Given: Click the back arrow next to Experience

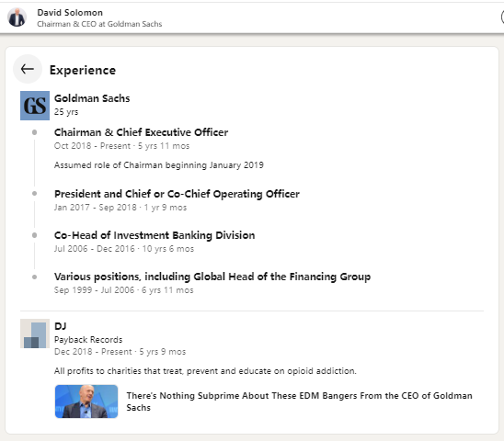Looking at the screenshot, I should point(28,69).
